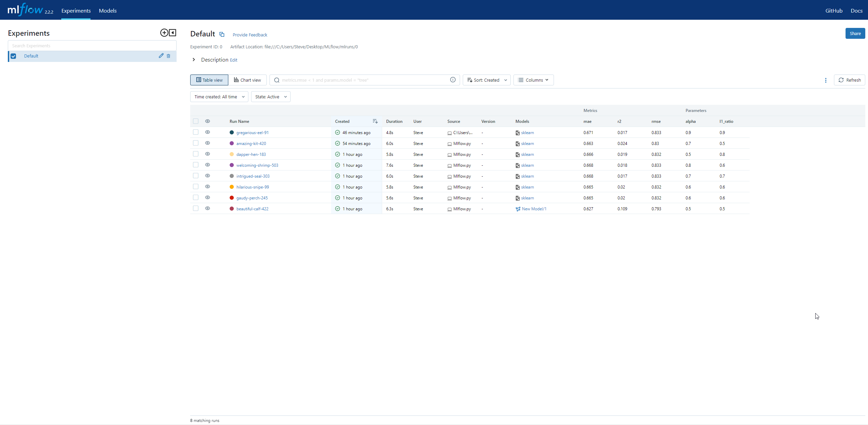Copy experiment name icon next to Default
Screen dimensions: 868x425
[222, 34]
